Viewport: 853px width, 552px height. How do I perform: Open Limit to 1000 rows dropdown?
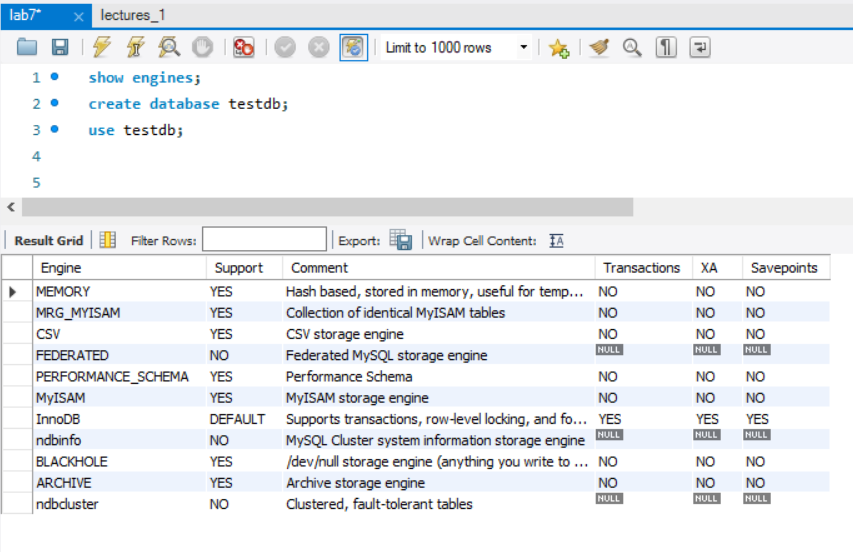456,47
